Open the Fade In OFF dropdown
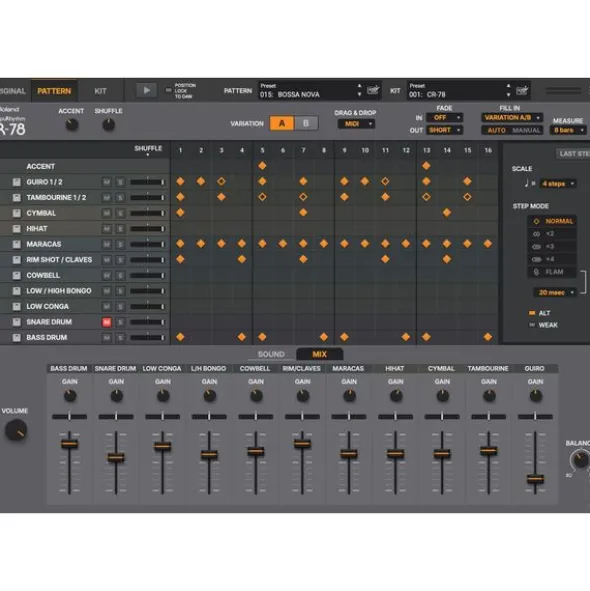The height and width of the screenshot is (591, 590). click(x=444, y=118)
